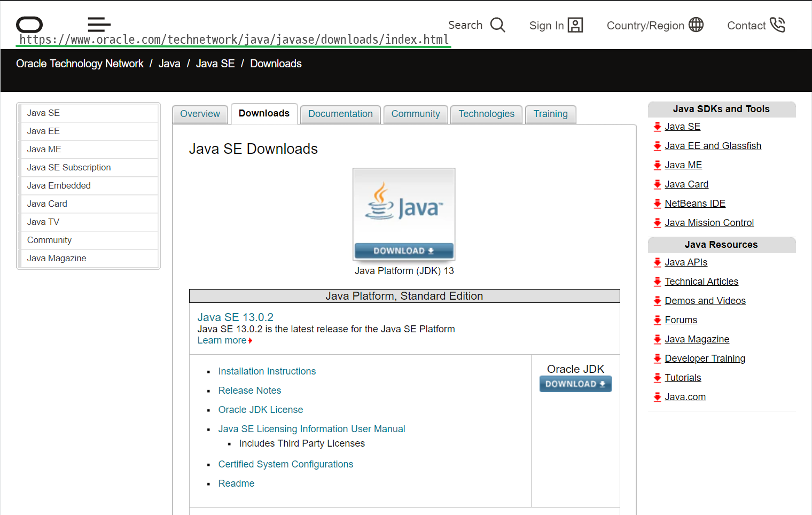Select Java Magazine in left sidebar

89,259
